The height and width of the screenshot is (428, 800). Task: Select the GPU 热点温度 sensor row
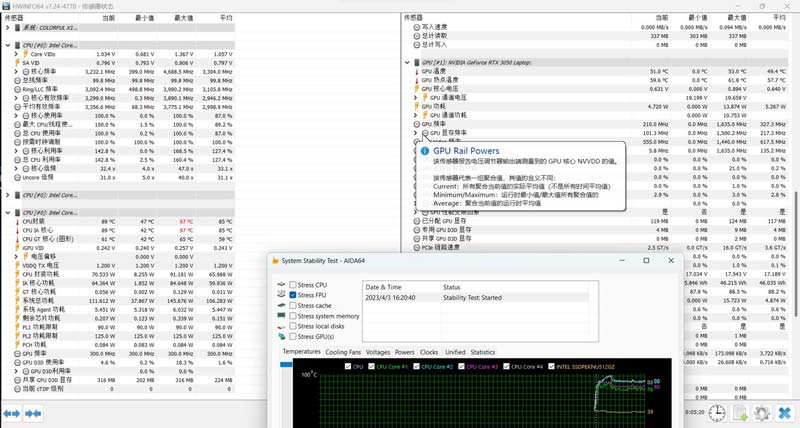click(x=600, y=80)
